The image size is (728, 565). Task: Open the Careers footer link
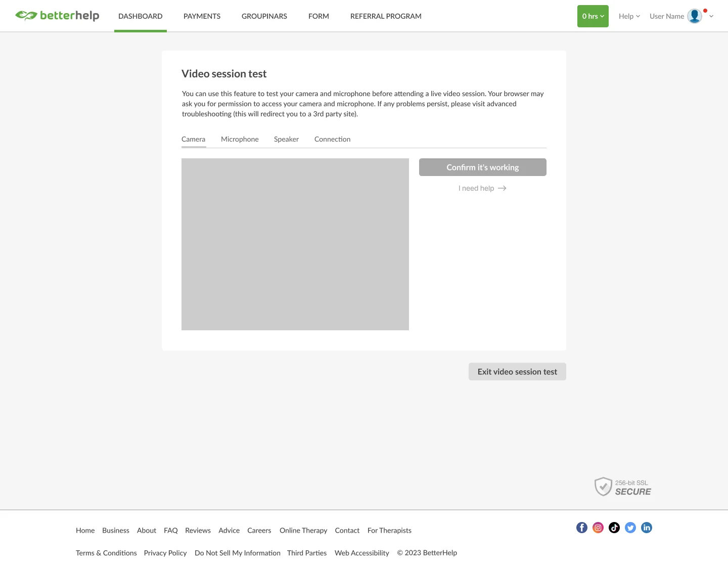[x=259, y=531]
